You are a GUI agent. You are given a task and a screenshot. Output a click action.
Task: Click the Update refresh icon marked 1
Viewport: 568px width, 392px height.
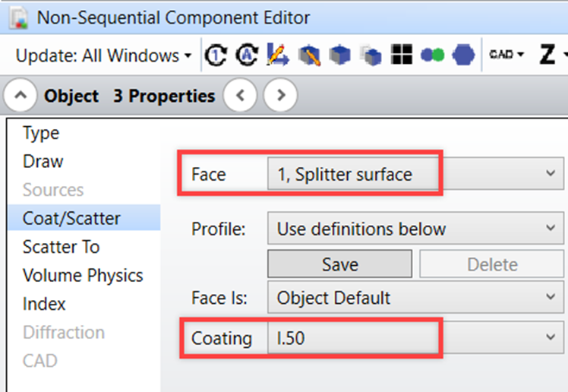[216, 55]
